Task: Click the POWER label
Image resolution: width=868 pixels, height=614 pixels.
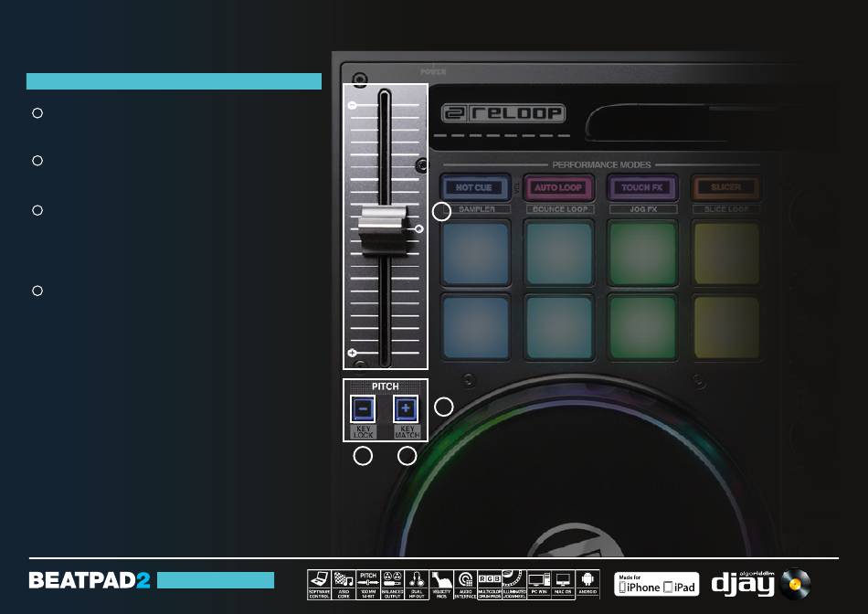Action: click(x=433, y=71)
